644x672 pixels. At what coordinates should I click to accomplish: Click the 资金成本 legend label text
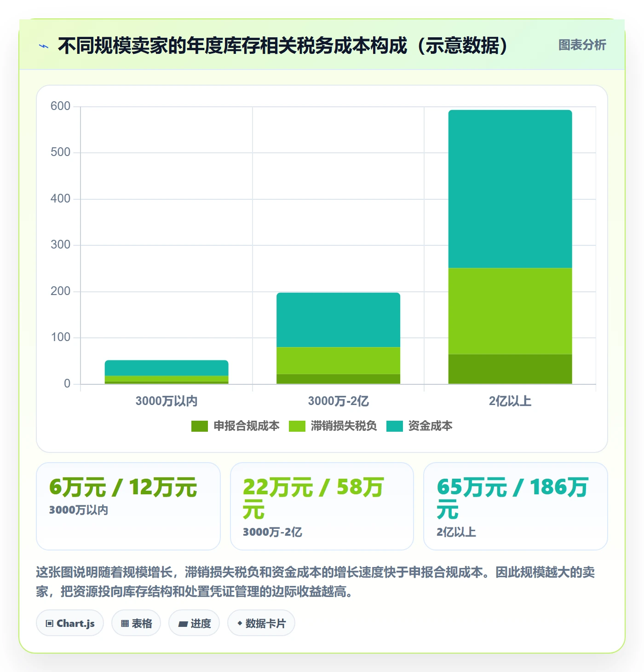pos(431,426)
